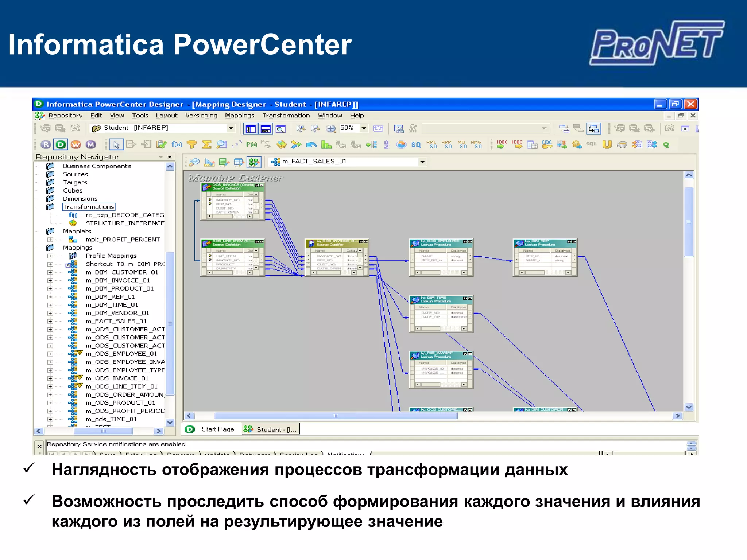This screenshot has width=747, height=560.
Task: Add a Lookup transformation icon
Action: (x=222, y=145)
